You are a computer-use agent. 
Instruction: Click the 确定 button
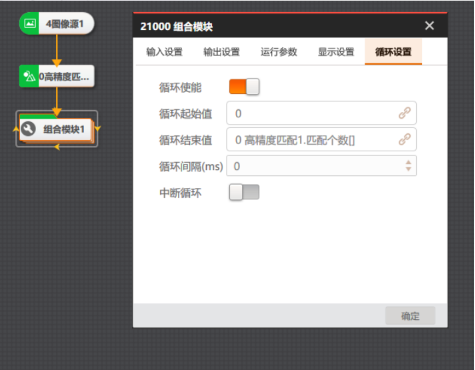pyautogui.click(x=410, y=316)
